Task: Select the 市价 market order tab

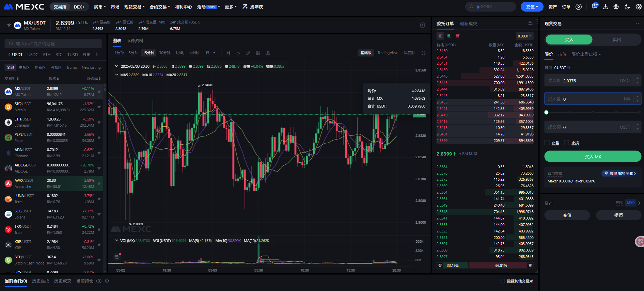Action: coord(562,54)
